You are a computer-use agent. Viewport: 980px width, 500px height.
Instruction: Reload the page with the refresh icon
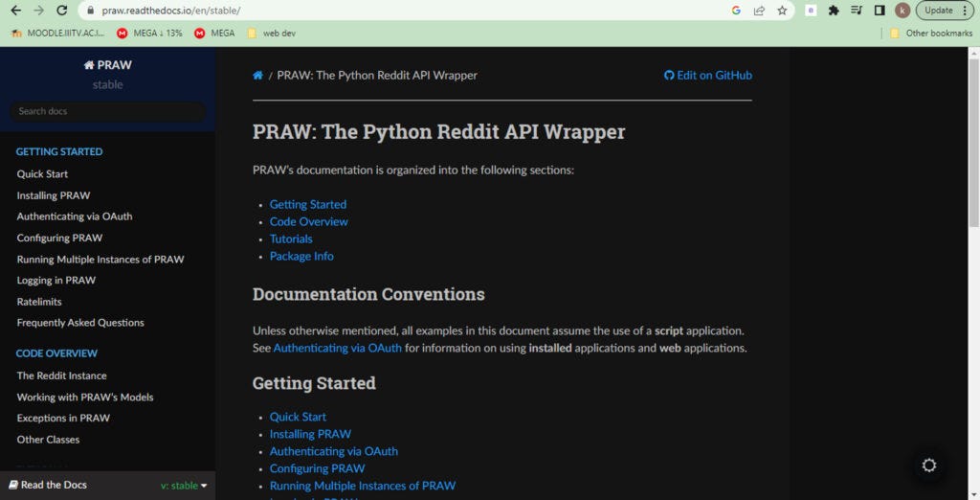click(62, 10)
